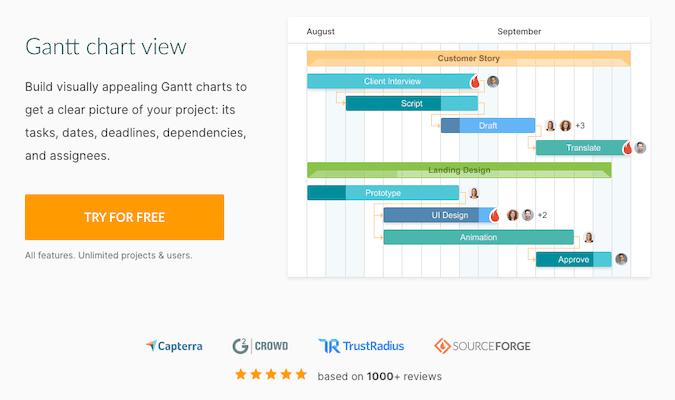This screenshot has width=675, height=400.
Task: Click the TRY FOR FREE button
Action: coord(124,217)
